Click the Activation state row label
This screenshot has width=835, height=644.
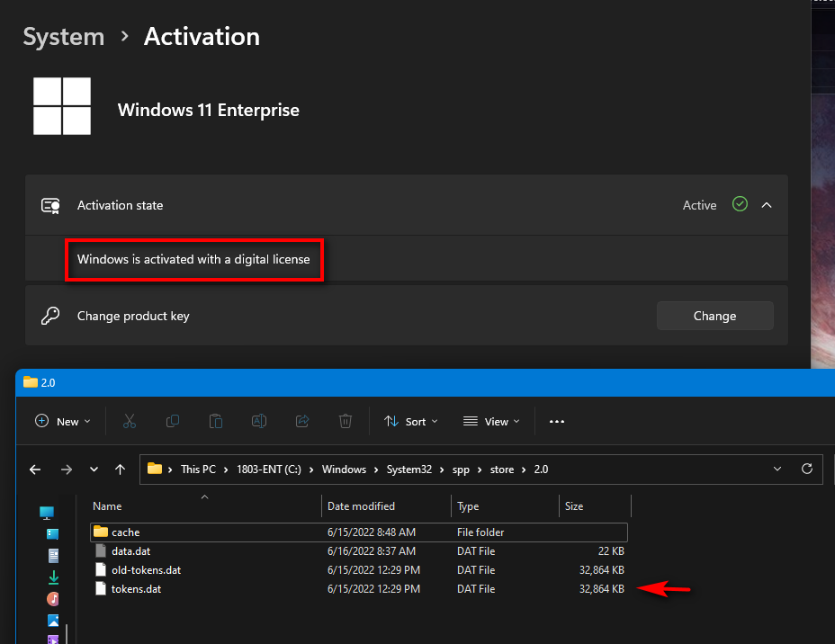click(x=121, y=205)
